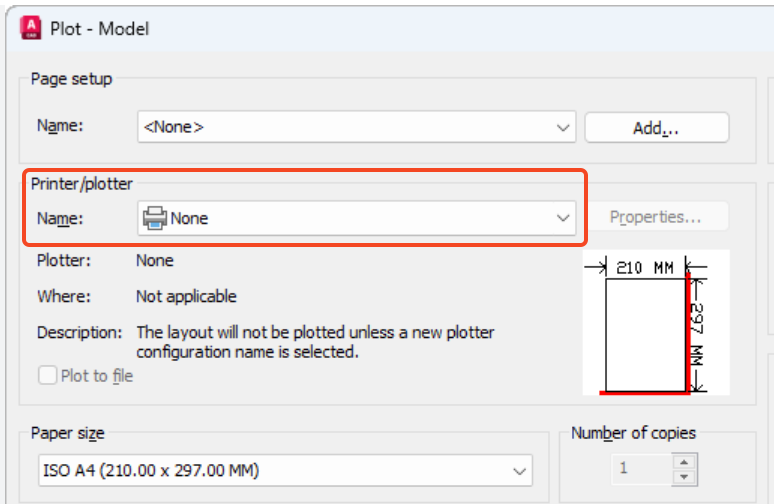The width and height of the screenshot is (774, 504).
Task: Enable the Plot to file checkbox
Action: tap(48, 376)
